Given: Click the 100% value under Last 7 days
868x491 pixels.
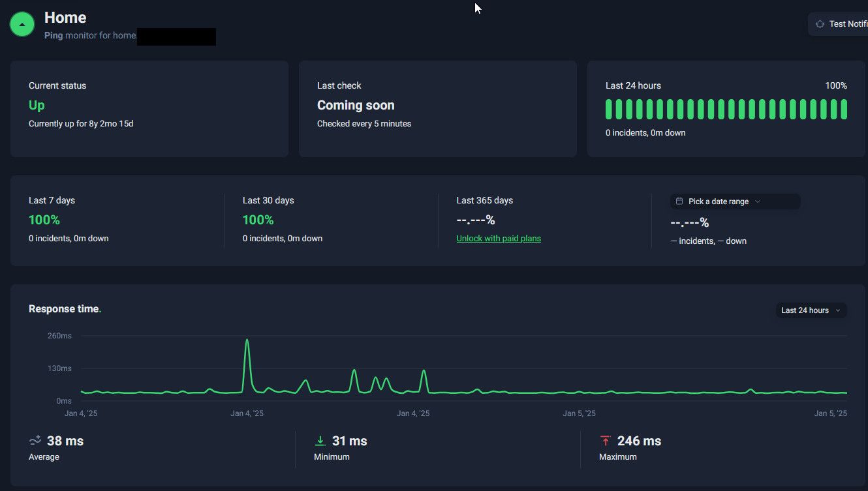Looking at the screenshot, I should pyautogui.click(x=44, y=220).
